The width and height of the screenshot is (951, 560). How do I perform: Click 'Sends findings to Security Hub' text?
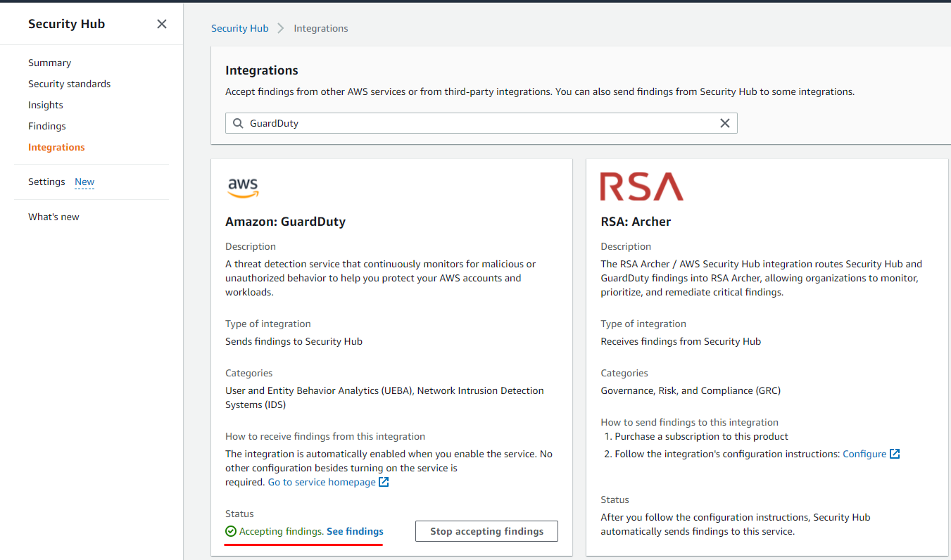294,341
